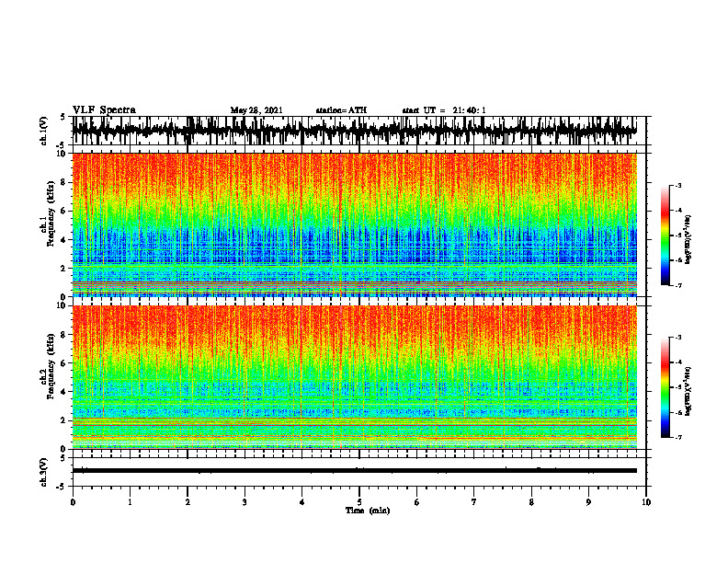
Task: Click the "1" minute tick label
Action: tap(130, 502)
